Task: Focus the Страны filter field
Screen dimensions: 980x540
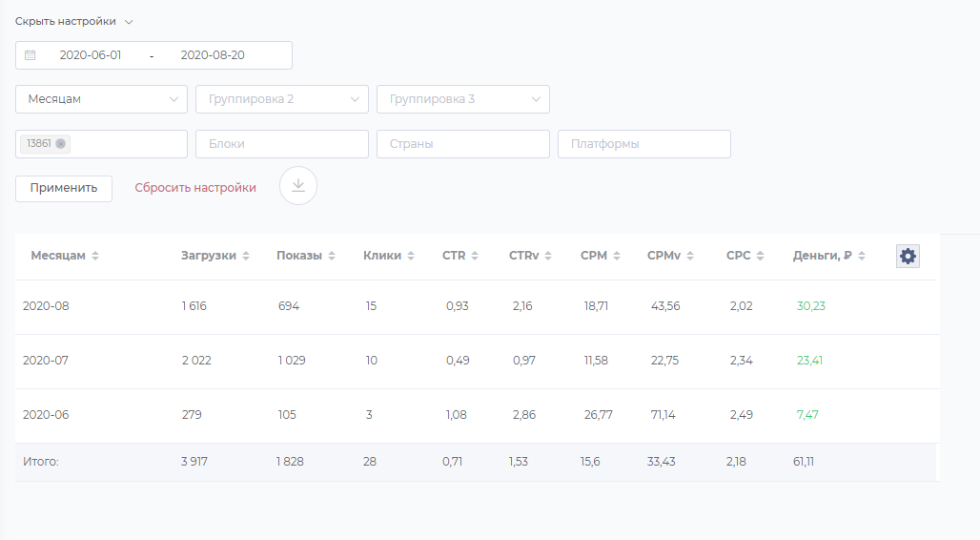Action: [463, 144]
